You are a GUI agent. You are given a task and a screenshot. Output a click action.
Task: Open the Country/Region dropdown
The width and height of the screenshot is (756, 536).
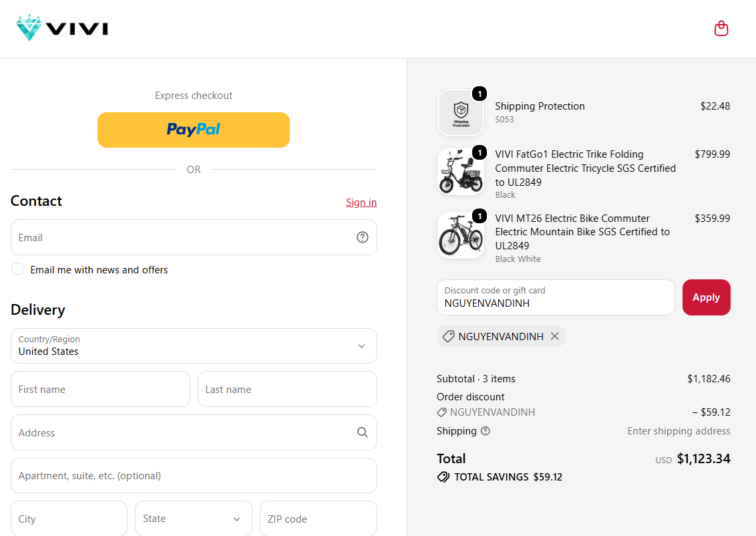click(194, 346)
